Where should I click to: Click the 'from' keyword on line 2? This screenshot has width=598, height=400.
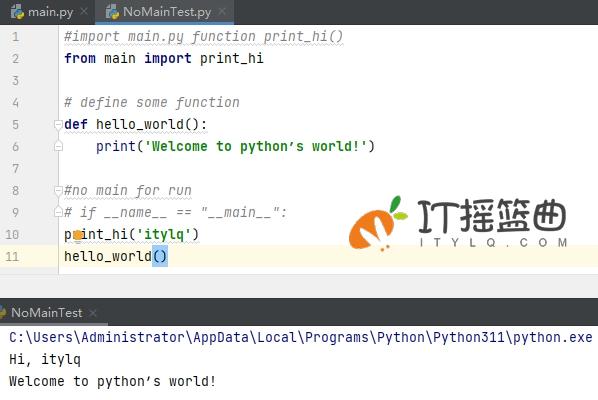coord(80,58)
